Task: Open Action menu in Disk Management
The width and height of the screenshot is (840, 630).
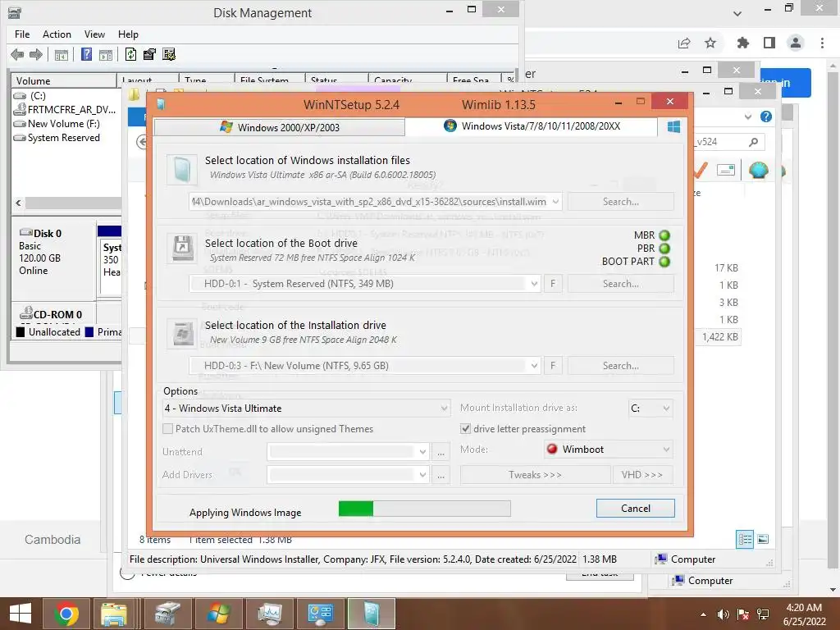Action: coord(57,34)
